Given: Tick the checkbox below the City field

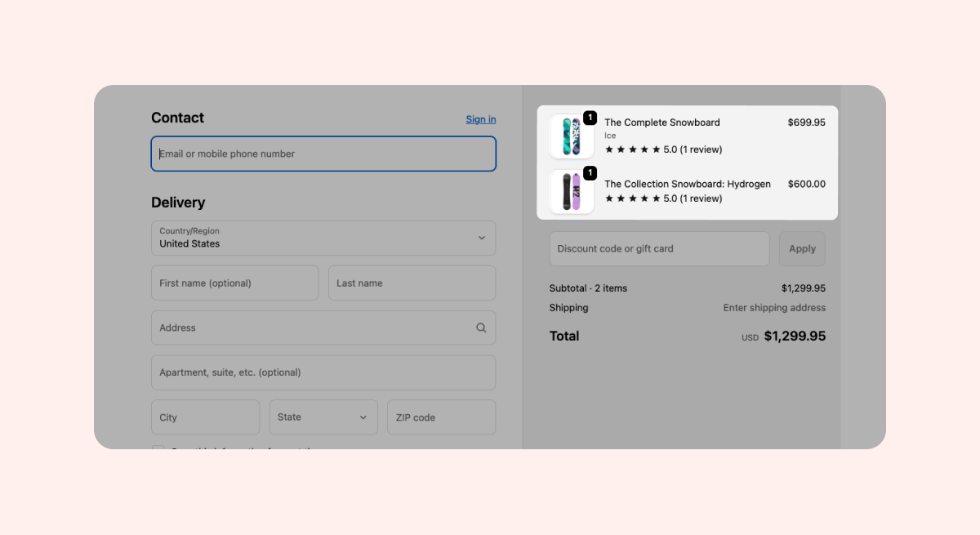Looking at the screenshot, I should 158,448.
